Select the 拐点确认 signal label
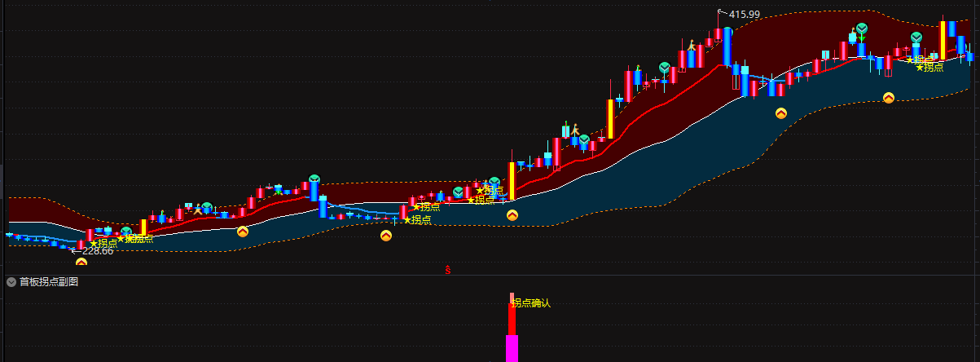The width and height of the screenshot is (980, 362). click(x=531, y=303)
